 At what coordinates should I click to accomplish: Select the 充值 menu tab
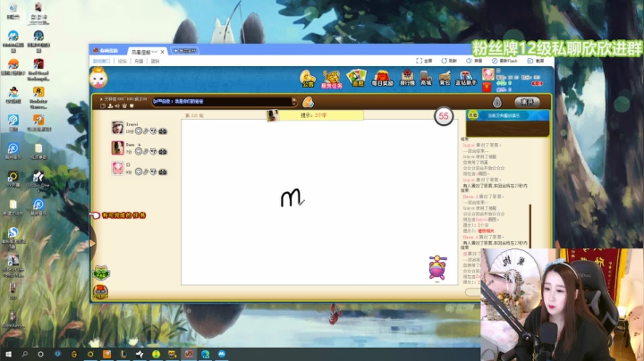139,61
